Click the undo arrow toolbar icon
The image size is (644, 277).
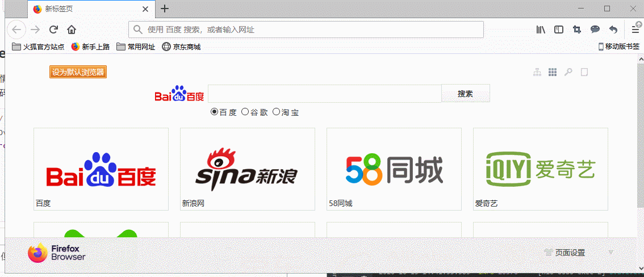point(613,30)
